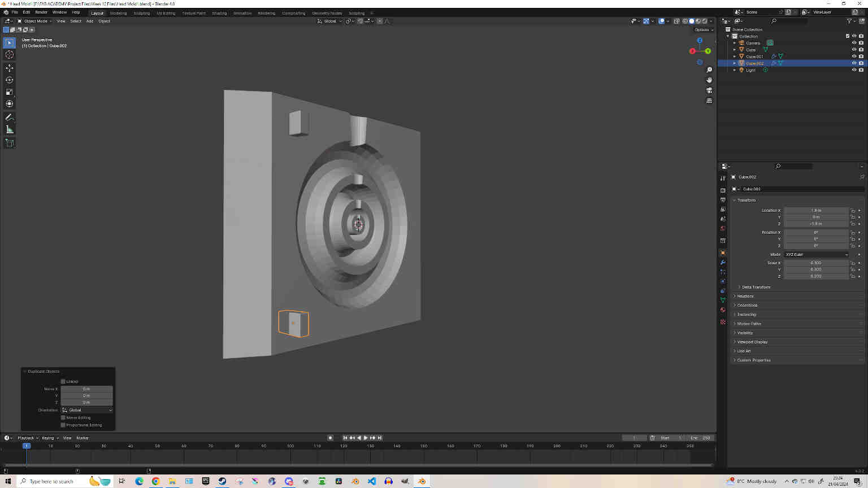Viewport: 868px width, 488px height.
Task: Open the Render properties tab
Action: (723, 190)
